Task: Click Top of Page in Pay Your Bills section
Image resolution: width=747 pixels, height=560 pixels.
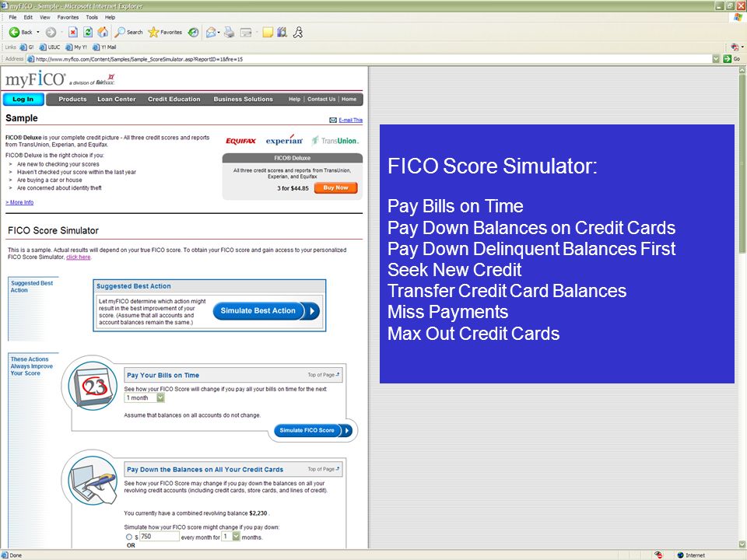Action: click(x=324, y=375)
